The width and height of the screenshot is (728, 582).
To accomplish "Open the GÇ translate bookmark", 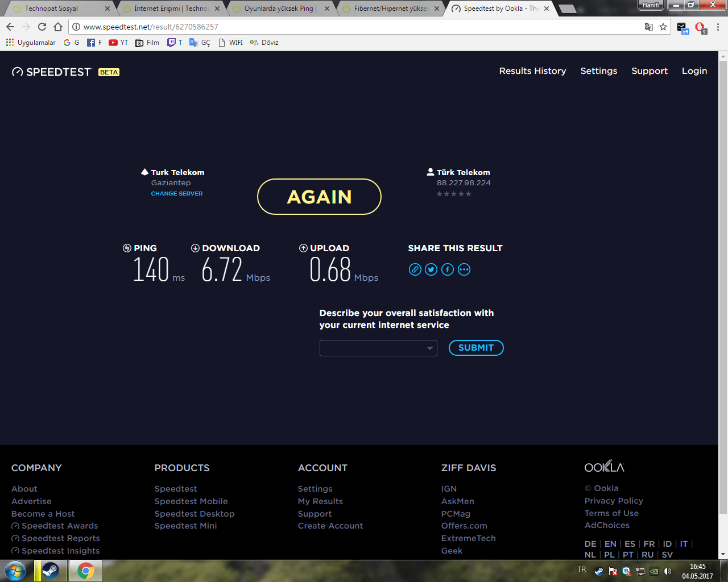I will (200, 43).
